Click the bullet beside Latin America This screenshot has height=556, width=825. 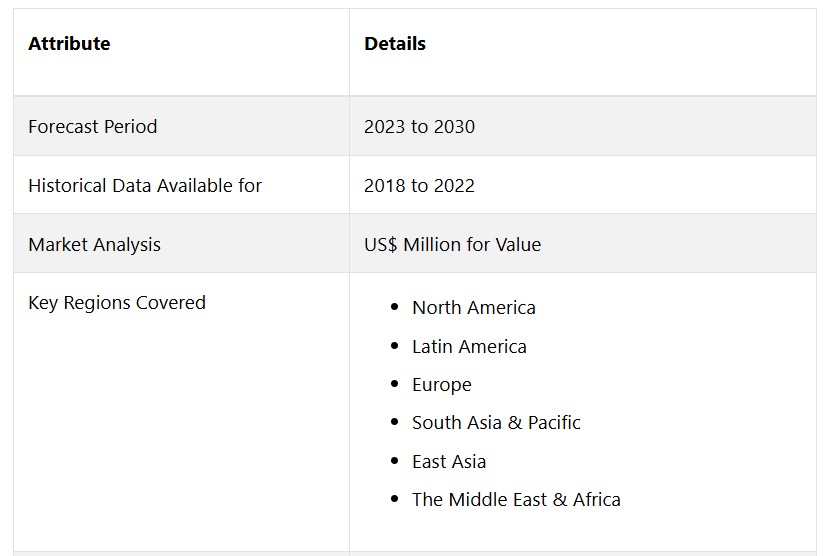click(x=395, y=346)
